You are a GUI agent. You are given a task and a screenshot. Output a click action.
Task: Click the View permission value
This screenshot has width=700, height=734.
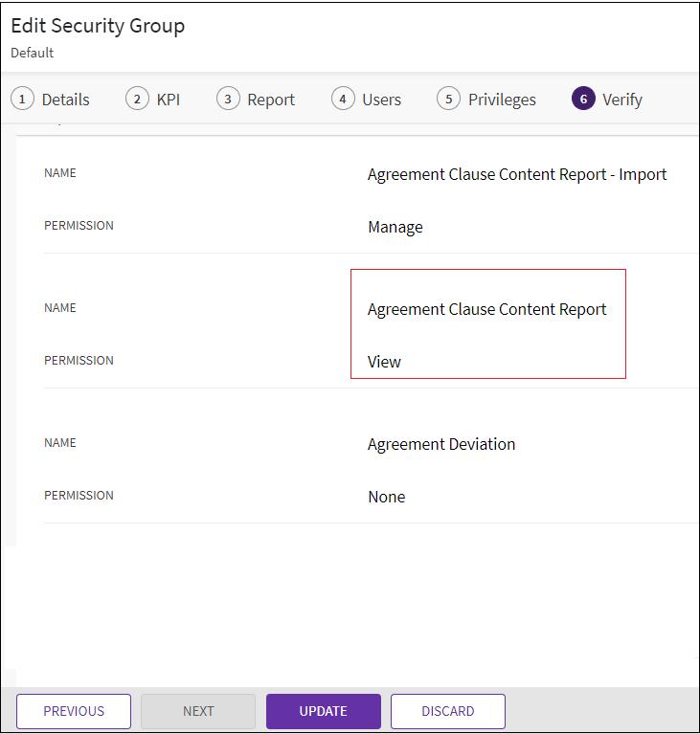384,362
